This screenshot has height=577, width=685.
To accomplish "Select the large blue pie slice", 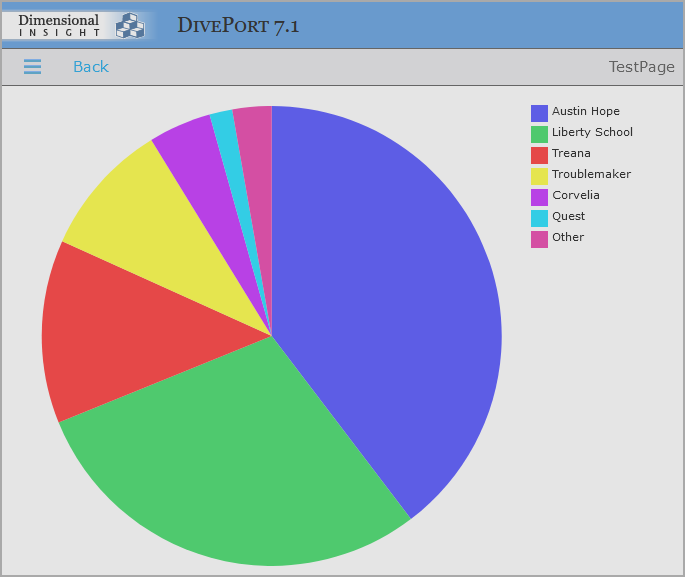I will (x=390, y=300).
